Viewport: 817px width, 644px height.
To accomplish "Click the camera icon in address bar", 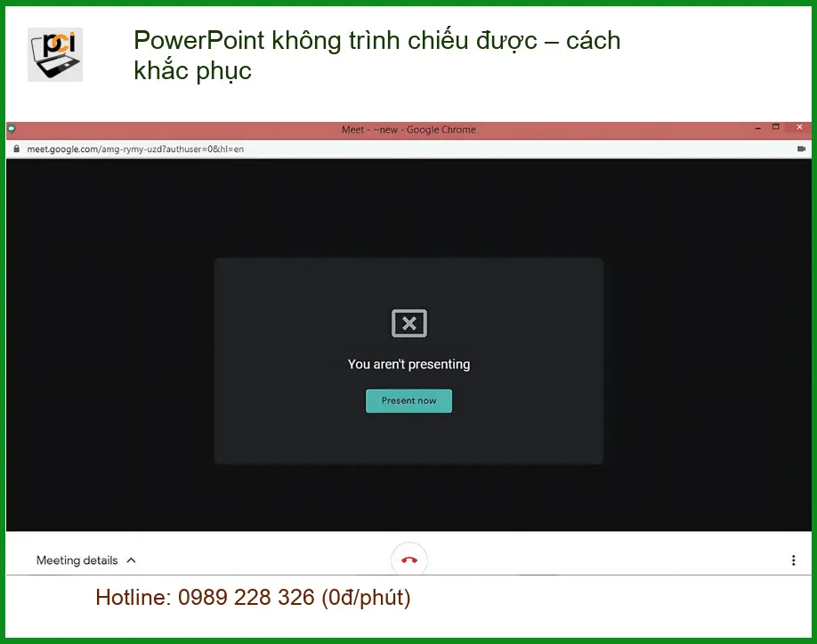I will 801,149.
